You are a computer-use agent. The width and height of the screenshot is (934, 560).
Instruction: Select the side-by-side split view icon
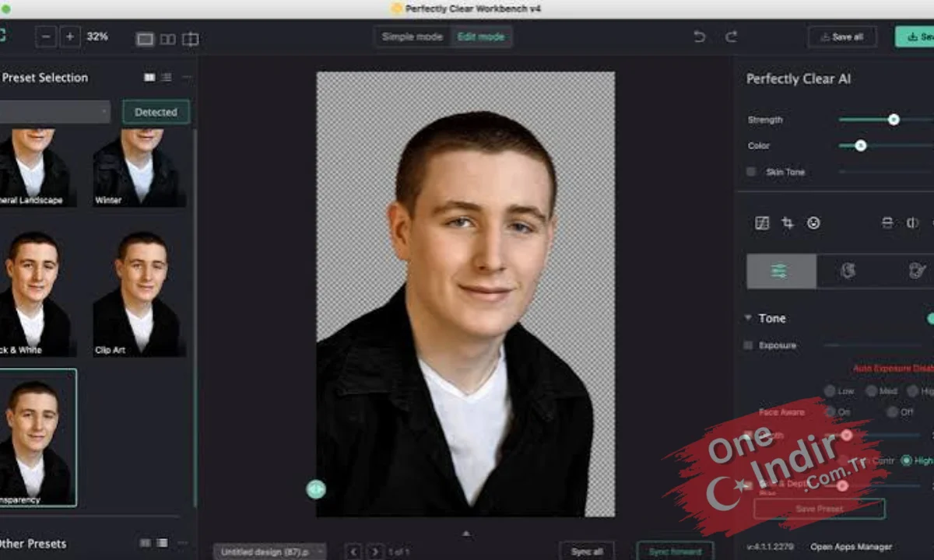pyautogui.click(x=167, y=39)
